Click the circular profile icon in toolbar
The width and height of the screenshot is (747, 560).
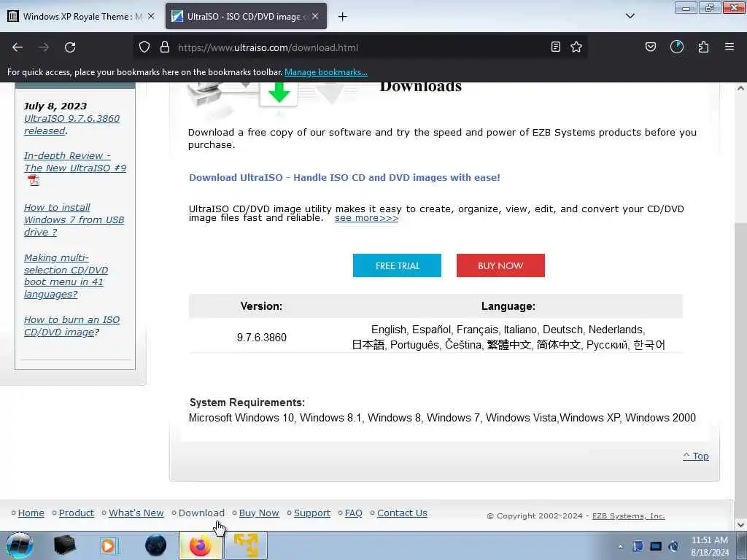(x=677, y=47)
